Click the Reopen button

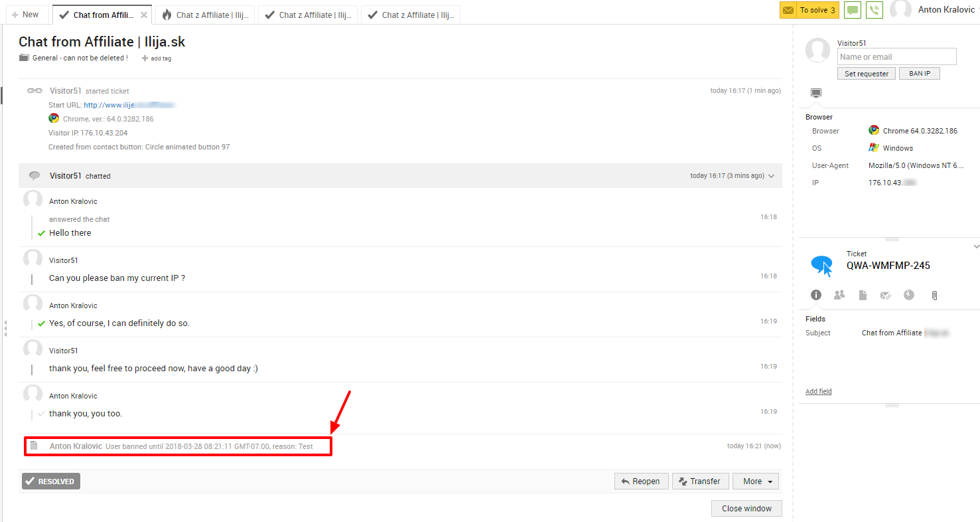640,481
